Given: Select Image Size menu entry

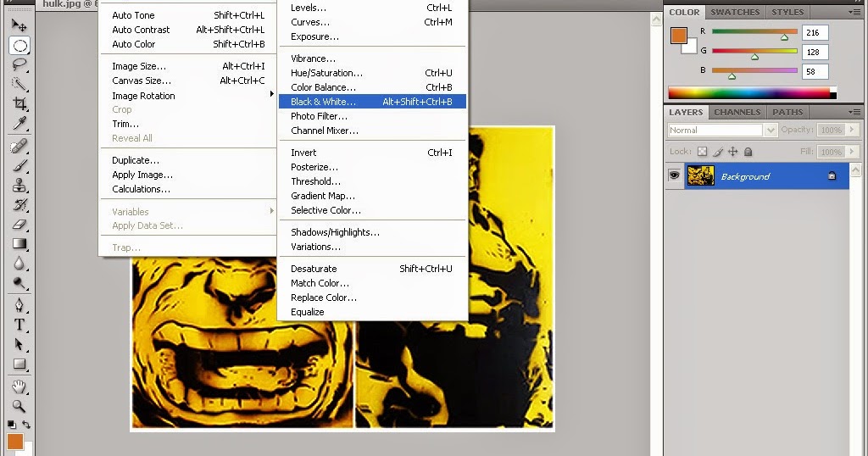Looking at the screenshot, I should pos(188,66).
